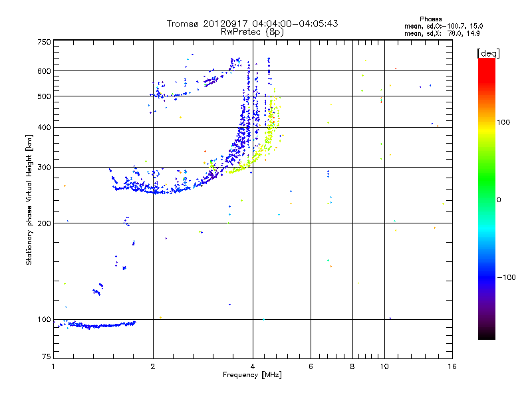
Task: Click the "200" height tick label
Action: (44, 223)
